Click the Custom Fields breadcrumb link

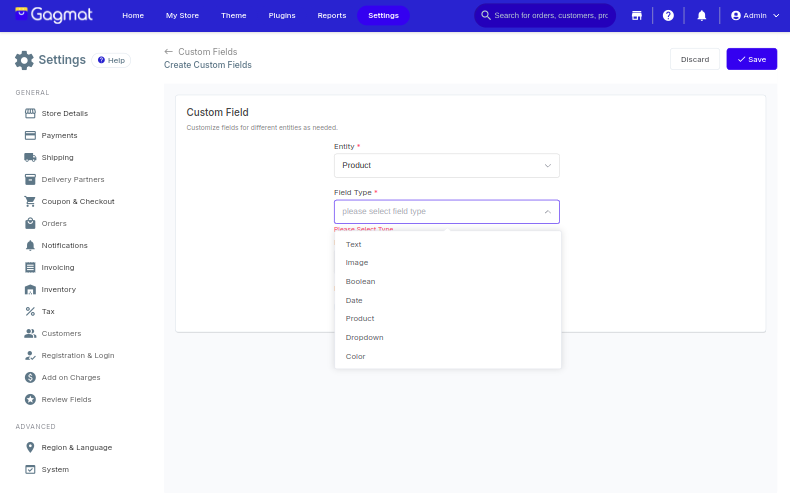[208, 51]
